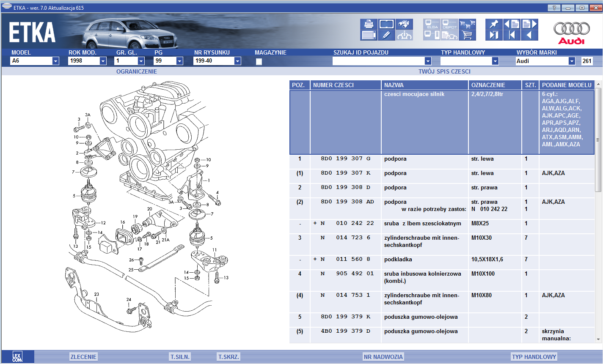Go to previous page document icon
This screenshot has width=603, height=364.
512,24
